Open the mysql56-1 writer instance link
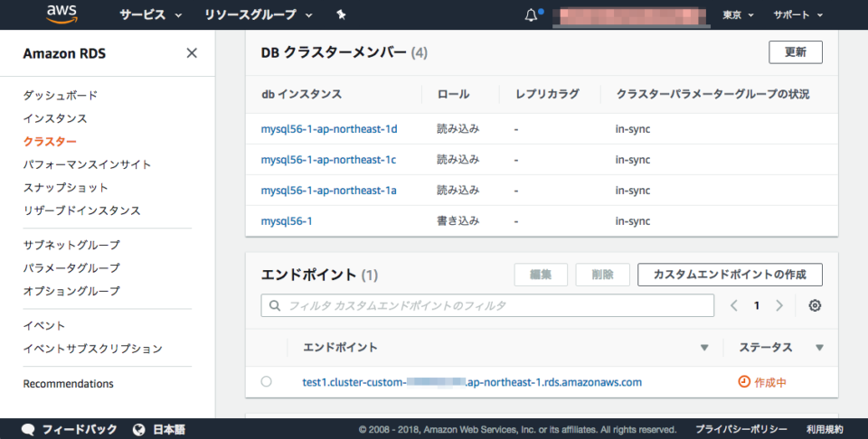 (287, 221)
